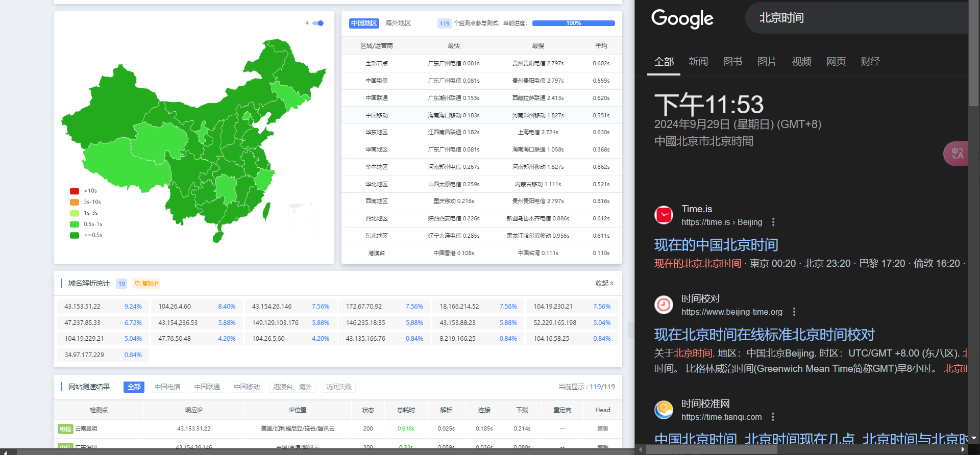Open Google's 图书 tab
980x455 pixels.
pyautogui.click(x=732, y=62)
